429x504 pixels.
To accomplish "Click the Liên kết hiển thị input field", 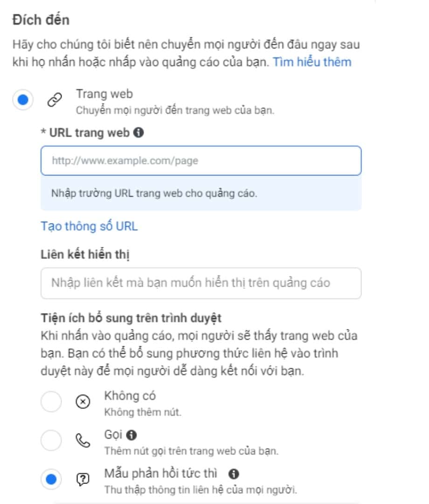I will point(201,283).
